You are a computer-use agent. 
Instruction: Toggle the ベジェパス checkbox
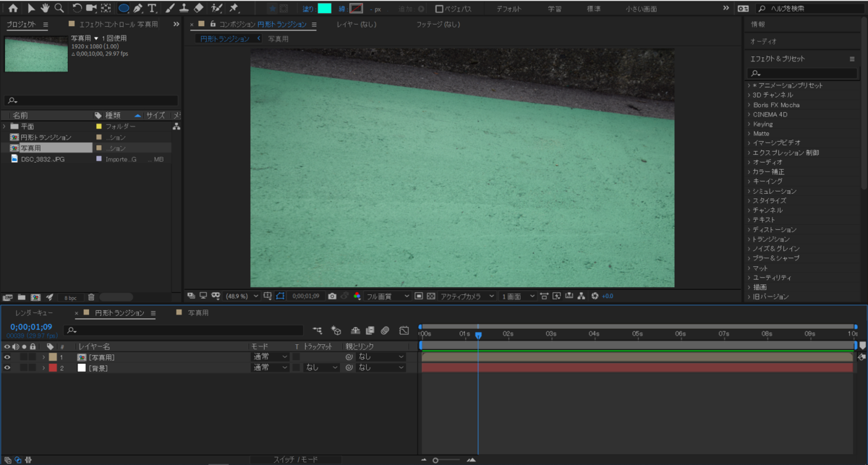coord(440,9)
